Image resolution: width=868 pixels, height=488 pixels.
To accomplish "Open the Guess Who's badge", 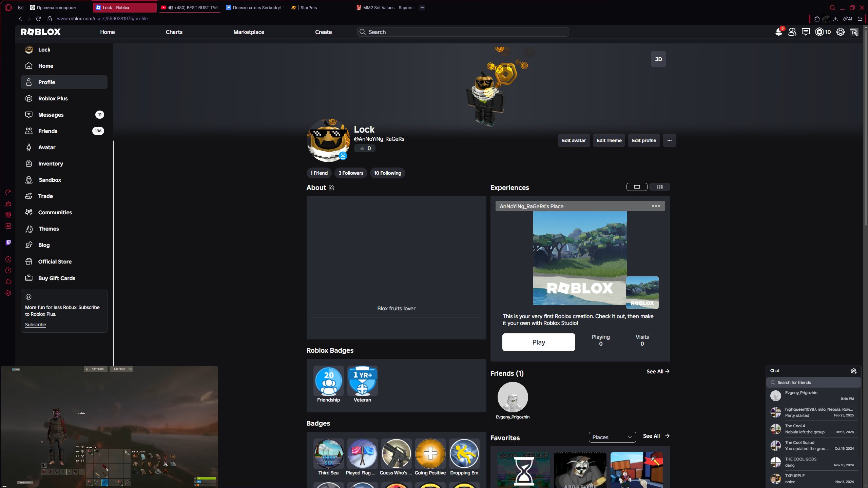I will coord(396,454).
